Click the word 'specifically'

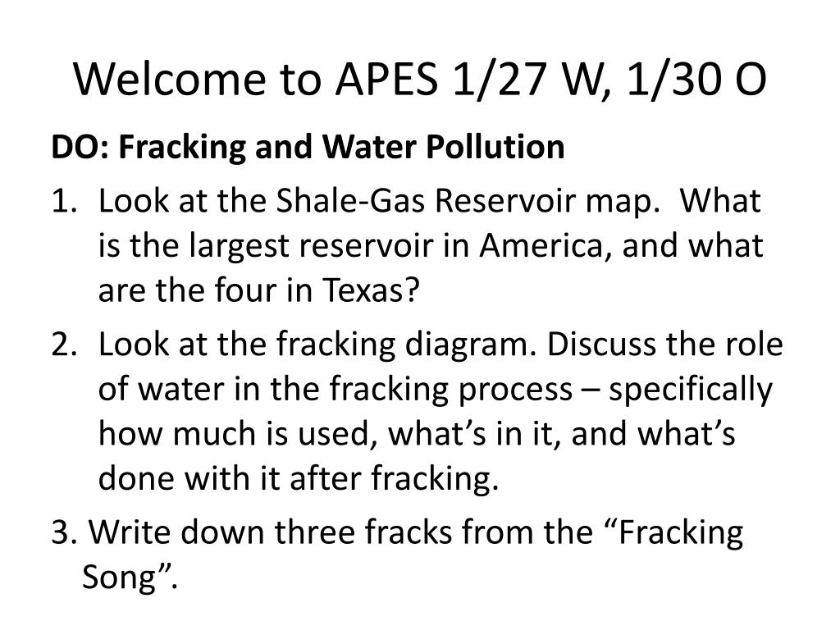click(x=691, y=390)
